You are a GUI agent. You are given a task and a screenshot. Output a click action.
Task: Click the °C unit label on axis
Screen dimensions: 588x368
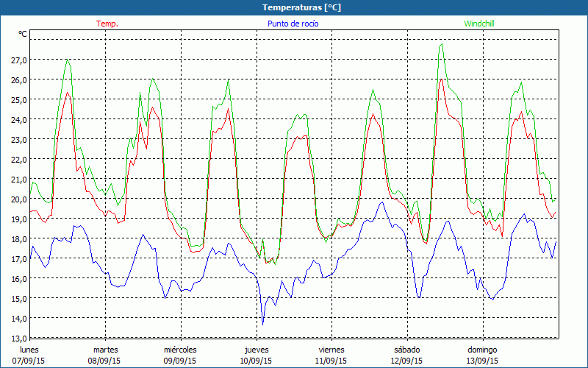point(23,35)
